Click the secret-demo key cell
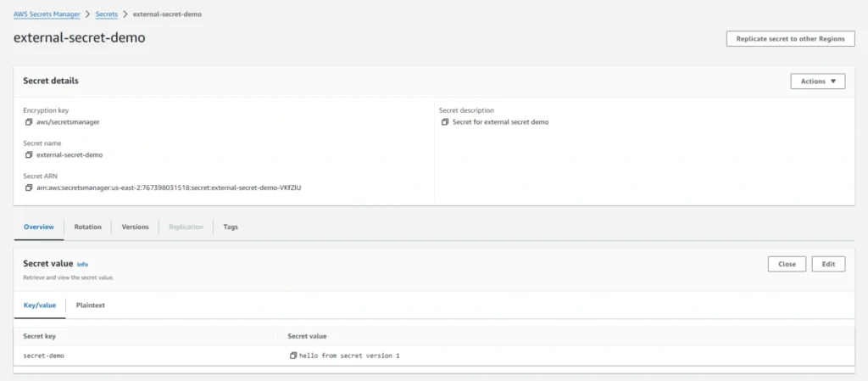This screenshot has height=381, width=868. (43, 356)
